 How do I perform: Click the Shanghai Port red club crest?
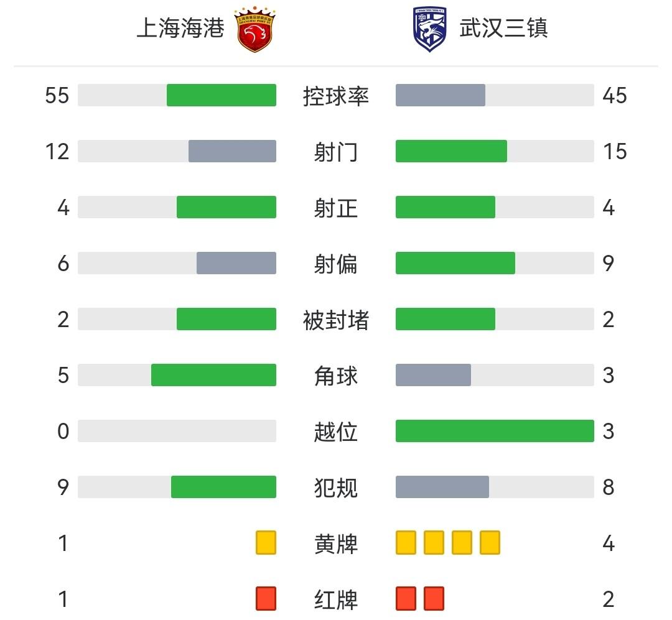point(255,29)
